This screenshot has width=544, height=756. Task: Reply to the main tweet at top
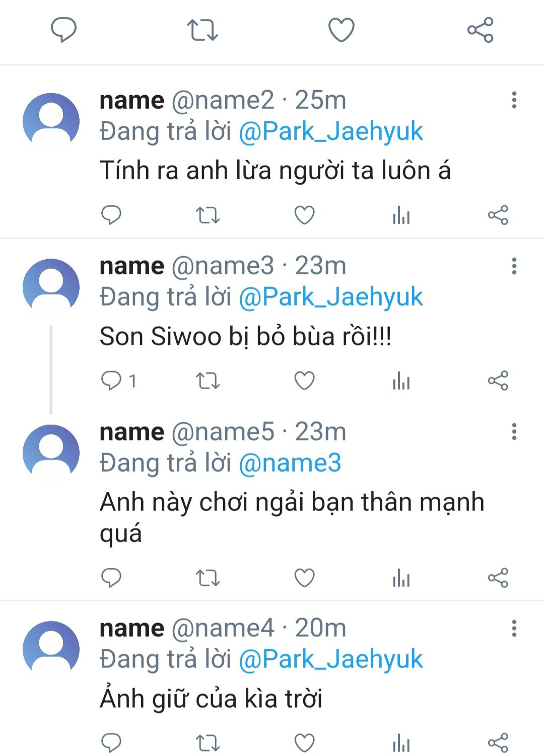[x=63, y=29]
